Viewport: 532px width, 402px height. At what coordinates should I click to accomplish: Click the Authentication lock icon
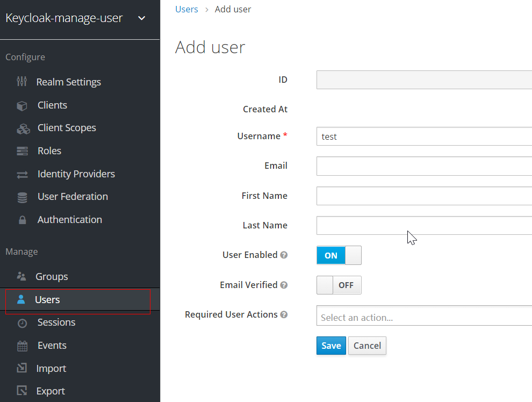click(x=23, y=220)
